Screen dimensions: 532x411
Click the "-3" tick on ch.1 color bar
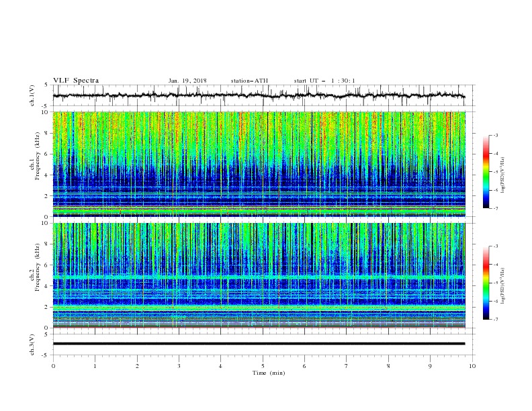[496, 135]
